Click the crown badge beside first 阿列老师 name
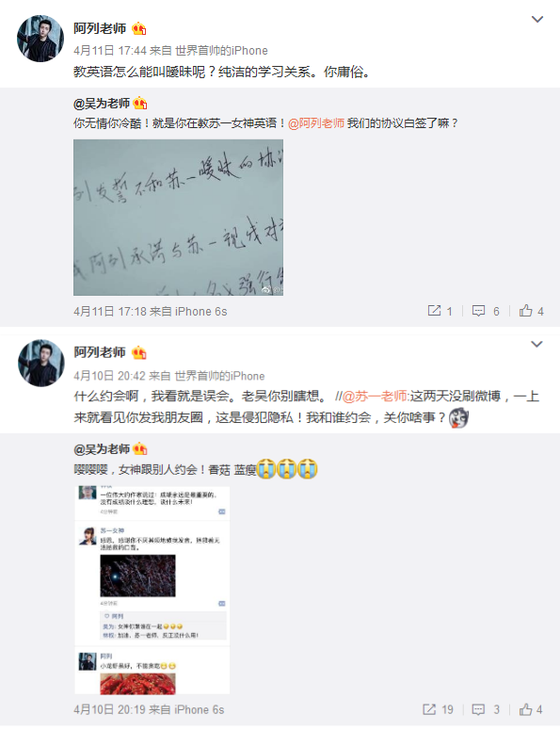Screen dimensions: 560x730 coord(138,29)
